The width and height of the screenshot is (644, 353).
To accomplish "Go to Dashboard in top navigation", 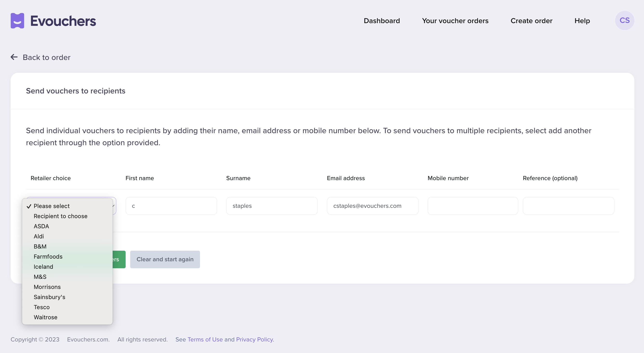I will click(381, 21).
